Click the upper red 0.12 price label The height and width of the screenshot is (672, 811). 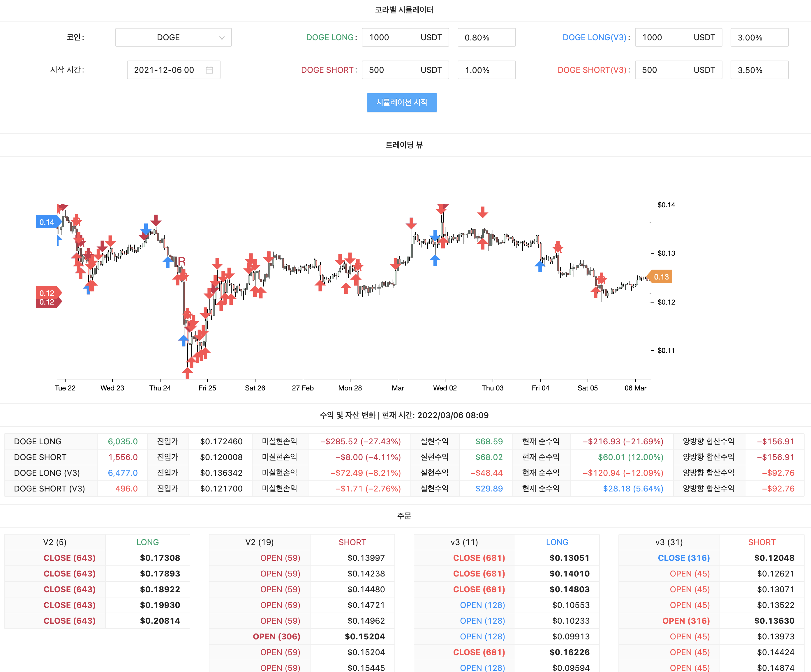click(x=47, y=293)
